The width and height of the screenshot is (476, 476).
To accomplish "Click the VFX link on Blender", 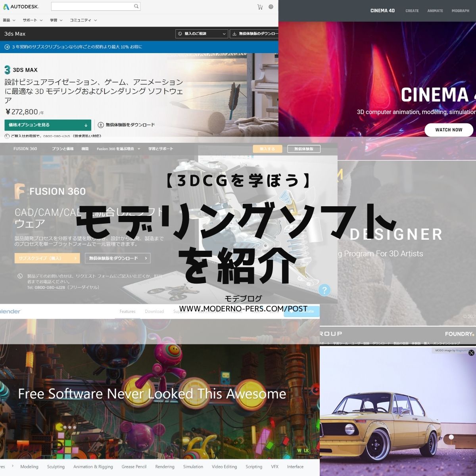I will coord(274,467).
